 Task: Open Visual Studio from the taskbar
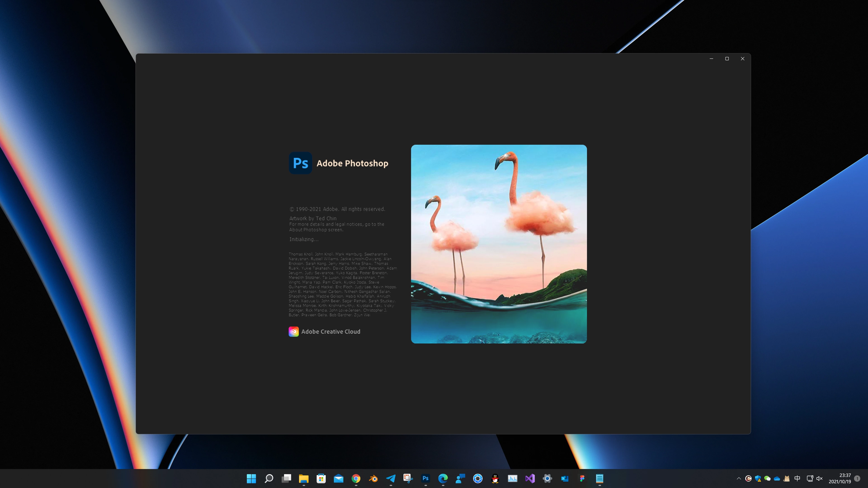pyautogui.click(x=530, y=478)
